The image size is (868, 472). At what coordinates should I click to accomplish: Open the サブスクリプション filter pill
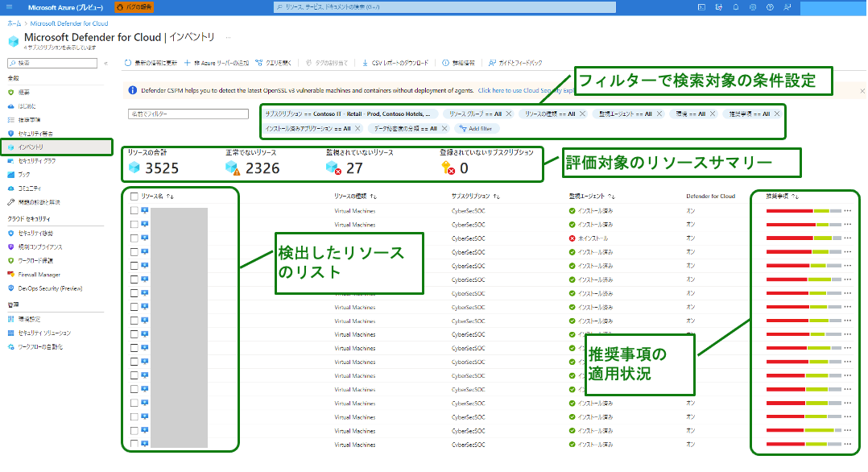350,114
